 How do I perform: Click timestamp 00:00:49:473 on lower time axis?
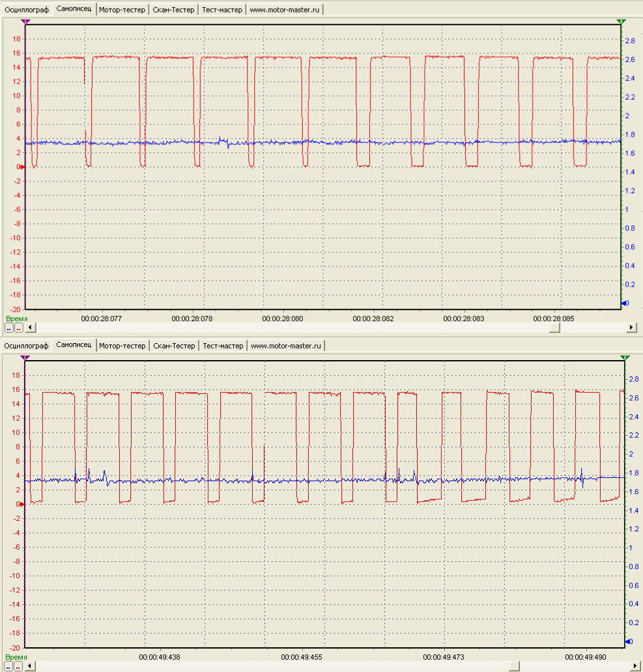443,657
